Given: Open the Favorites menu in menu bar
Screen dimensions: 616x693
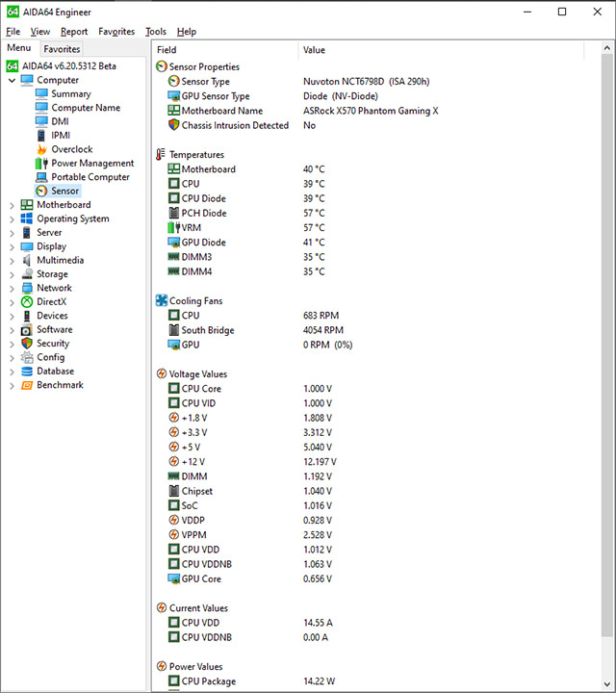Looking at the screenshot, I should (x=116, y=32).
